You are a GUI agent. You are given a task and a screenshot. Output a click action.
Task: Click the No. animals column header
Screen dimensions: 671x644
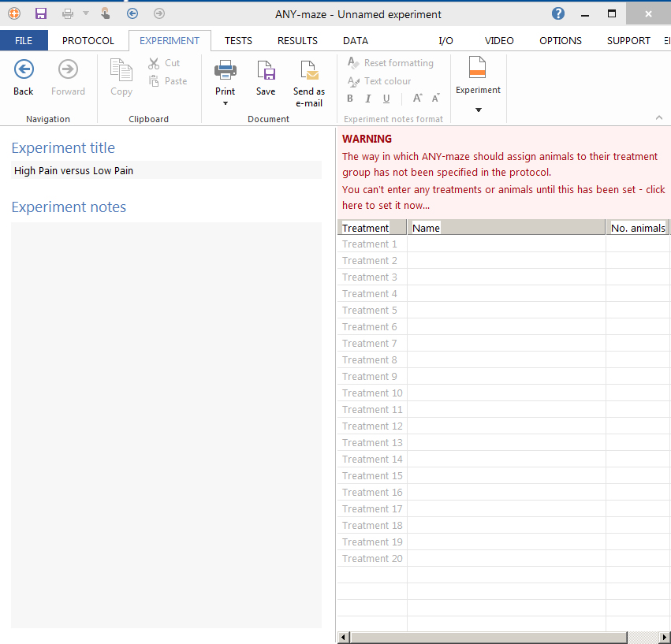(638, 228)
